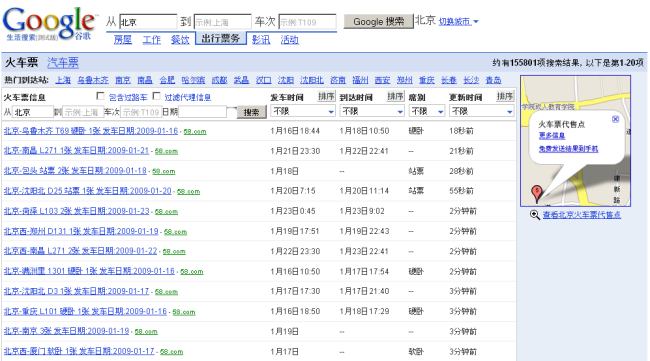The image size is (650, 361).
Task: Open the 北京-乌鲁木齐 T69 硬卧 listing
Action: click(91, 131)
